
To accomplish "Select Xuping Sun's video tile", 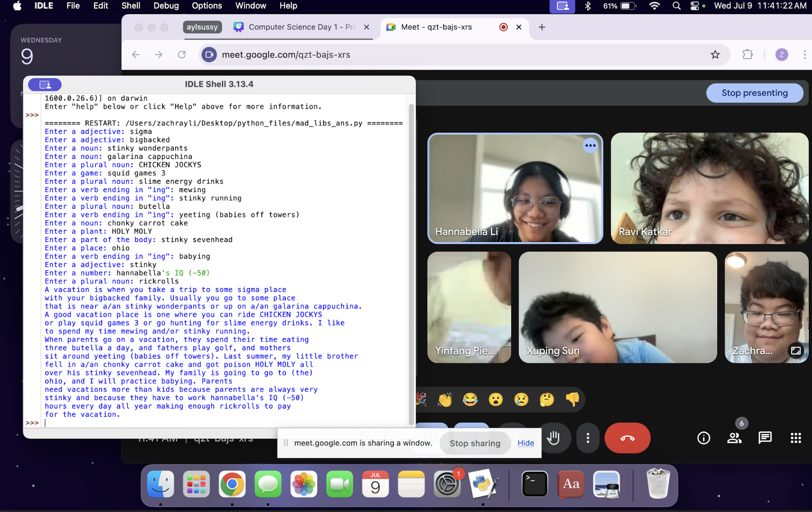I will (x=617, y=307).
